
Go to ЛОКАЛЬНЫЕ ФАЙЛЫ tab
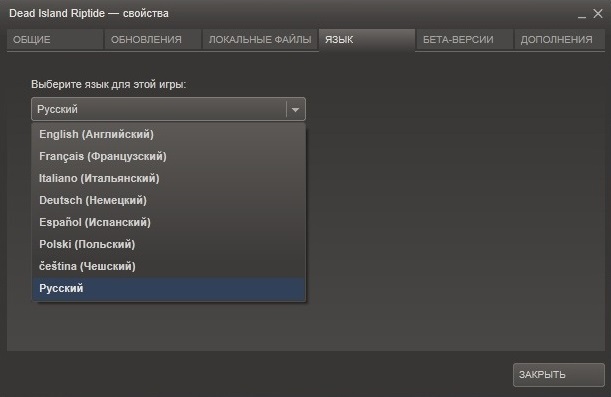coord(260,39)
